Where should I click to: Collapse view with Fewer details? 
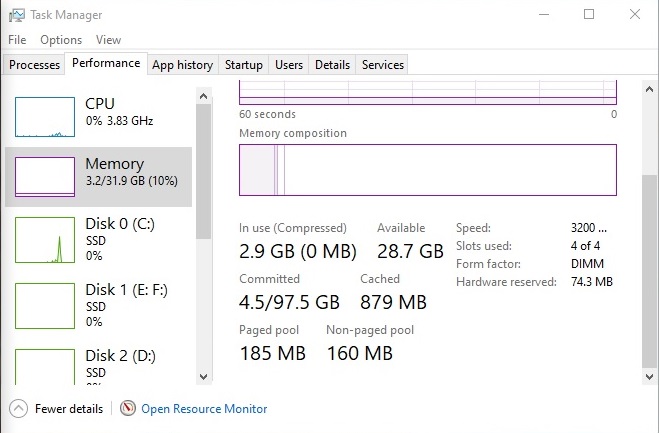click(69, 409)
